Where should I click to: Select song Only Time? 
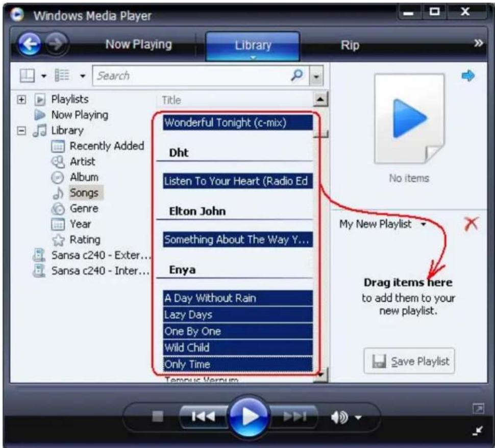click(238, 364)
